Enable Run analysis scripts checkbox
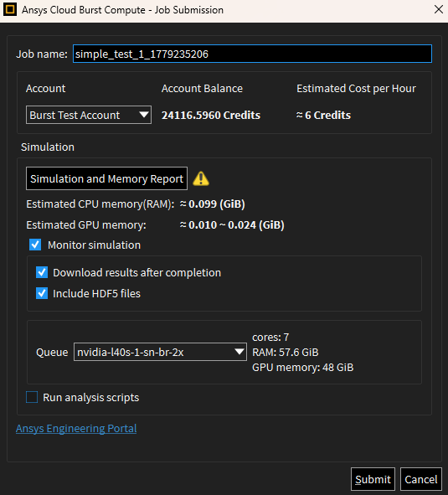Image resolution: width=448 pixels, height=495 pixels. pos(32,397)
